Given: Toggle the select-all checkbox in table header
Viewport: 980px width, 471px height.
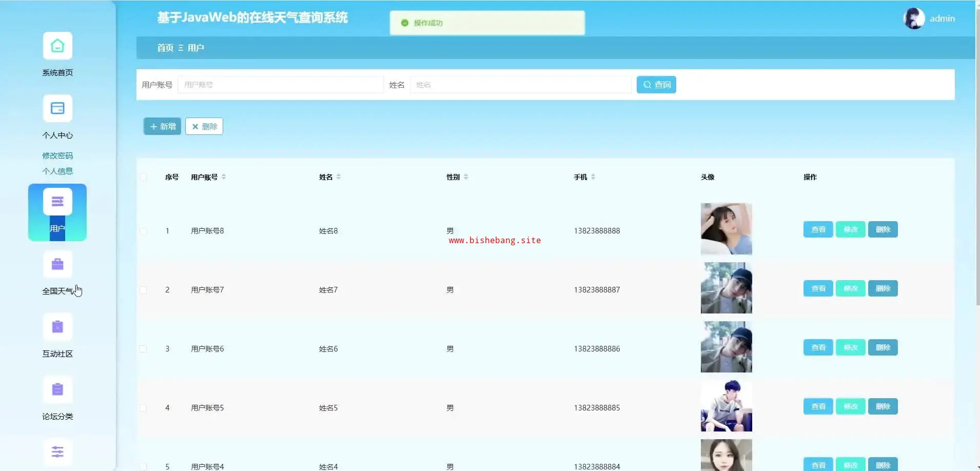Looking at the screenshot, I should pyautogui.click(x=143, y=177).
